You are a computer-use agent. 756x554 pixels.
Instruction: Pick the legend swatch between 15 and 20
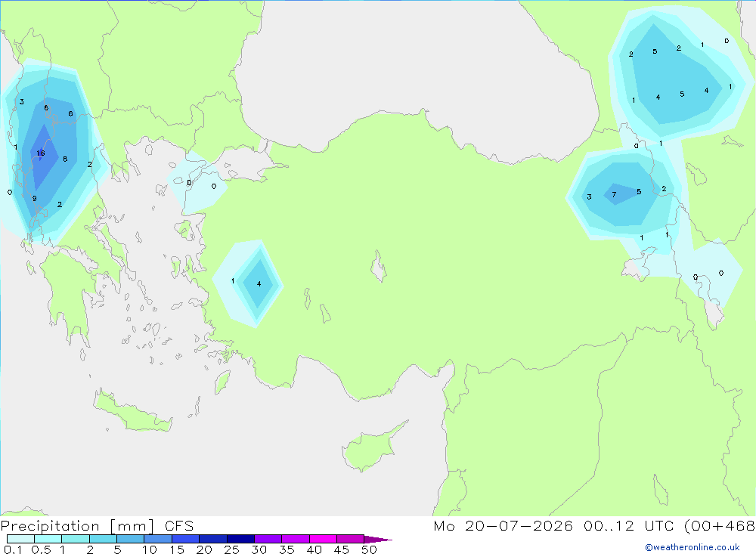point(186,539)
